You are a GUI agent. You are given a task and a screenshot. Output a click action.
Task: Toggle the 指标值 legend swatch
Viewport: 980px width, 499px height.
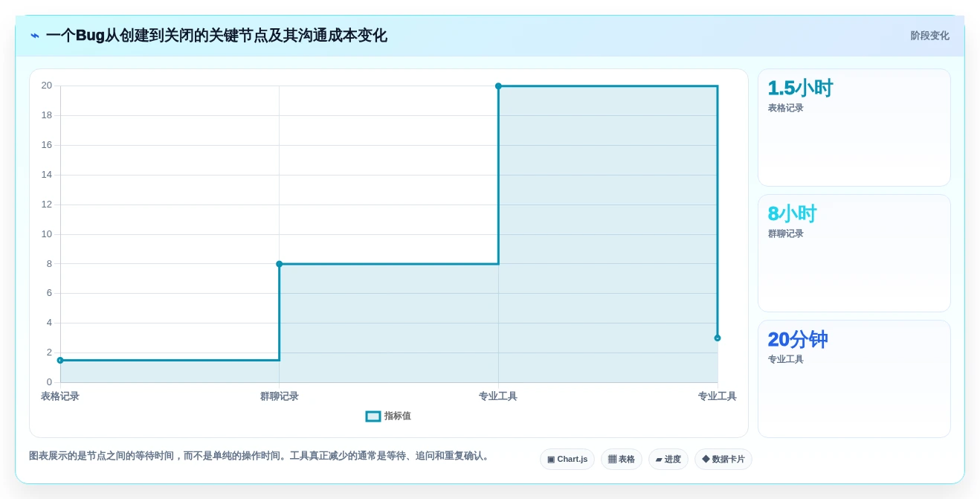point(373,416)
